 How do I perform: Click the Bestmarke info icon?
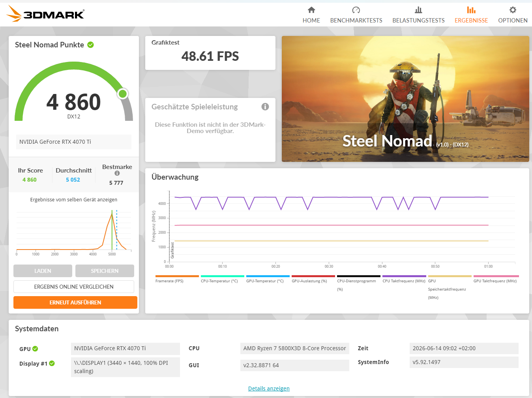coord(117,173)
